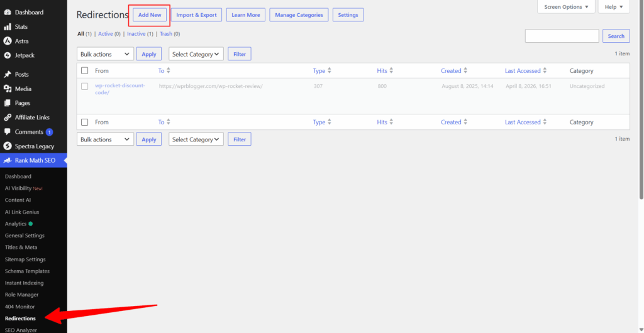Open SEO Analyzer submenu item
Screen dimensions: 644x333
pyautogui.click(x=21, y=330)
